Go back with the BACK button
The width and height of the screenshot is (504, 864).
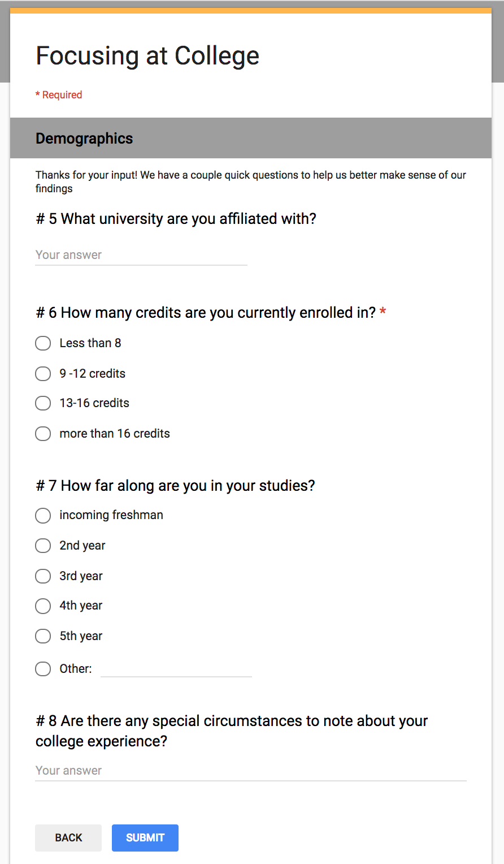[x=68, y=837]
